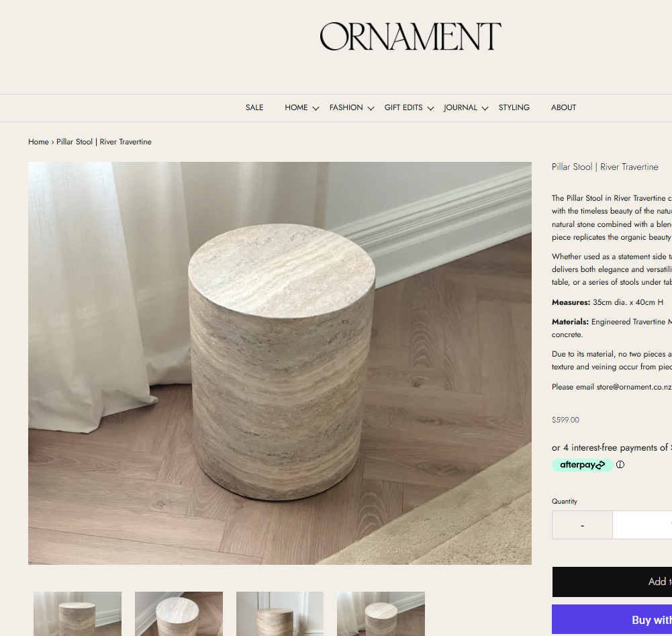The height and width of the screenshot is (636, 672).
Task: Select the second product thumbnail
Action: tap(179, 614)
